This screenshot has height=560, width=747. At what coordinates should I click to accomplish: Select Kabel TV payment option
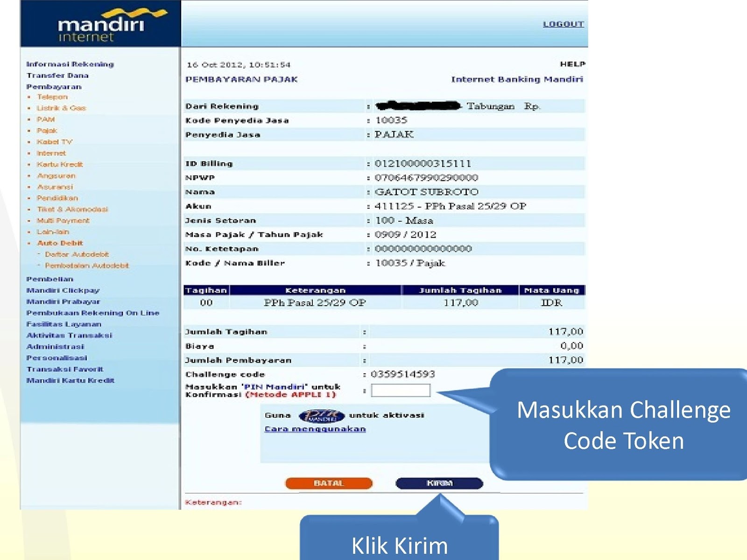[55, 142]
